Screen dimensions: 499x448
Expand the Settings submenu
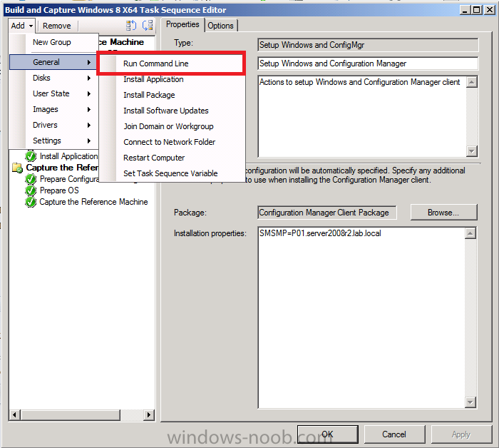coord(53,141)
